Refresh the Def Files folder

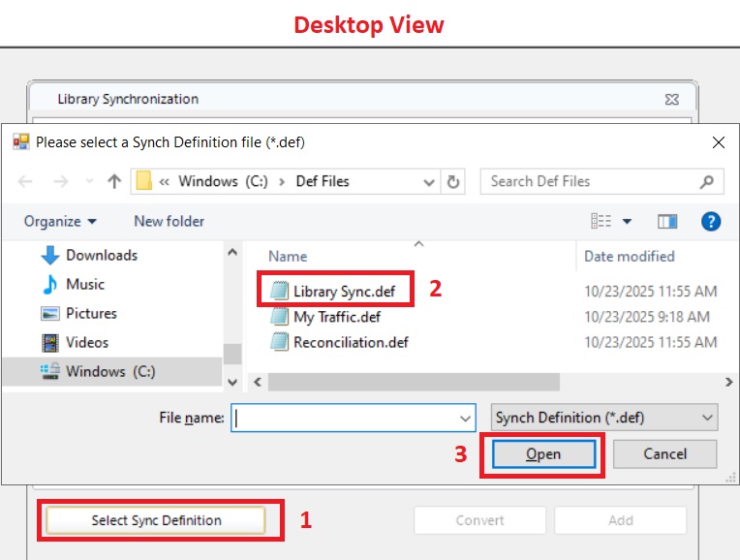tap(453, 182)
